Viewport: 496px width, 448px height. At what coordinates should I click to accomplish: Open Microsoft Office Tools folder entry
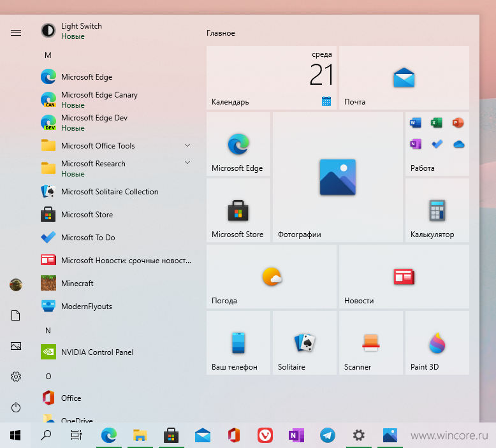coord(117,146)
